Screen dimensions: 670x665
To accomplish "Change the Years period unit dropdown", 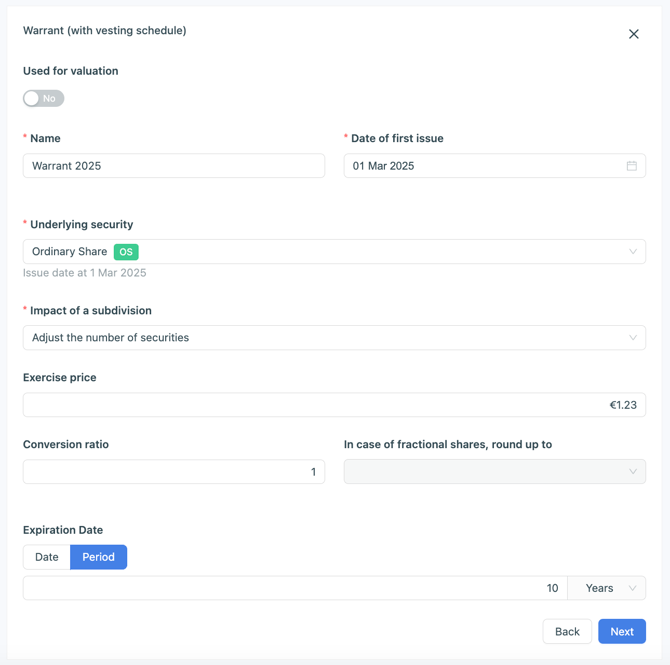I will pyautogui.click(x=607, y=588).
